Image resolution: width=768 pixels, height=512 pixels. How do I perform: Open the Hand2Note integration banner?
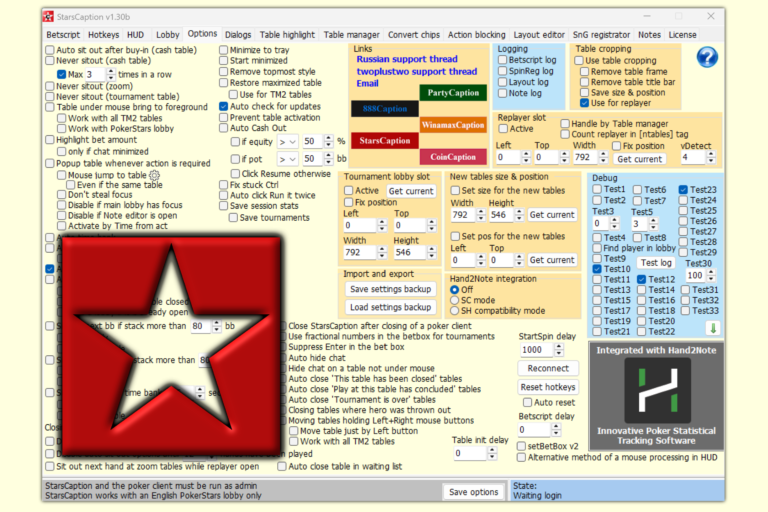[656, 396]
